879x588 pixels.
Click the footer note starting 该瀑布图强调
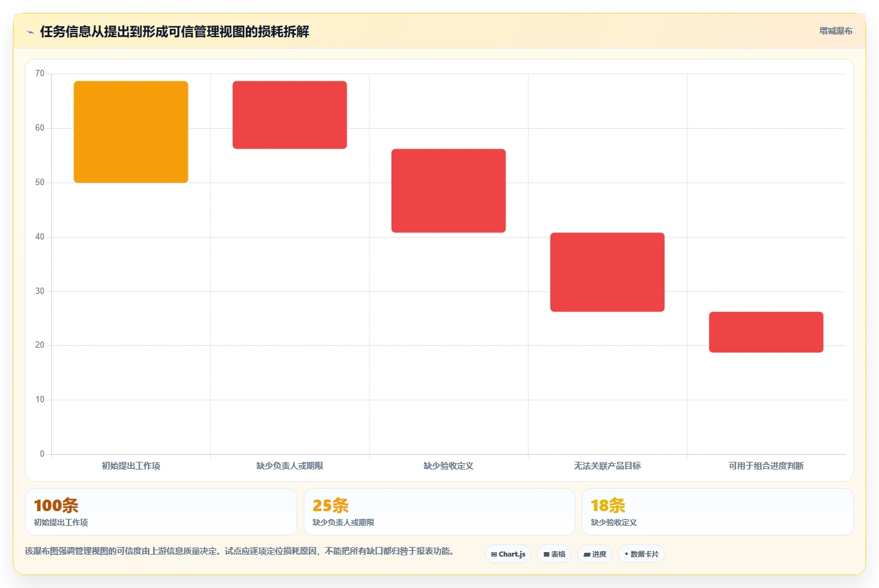(240, 551)
